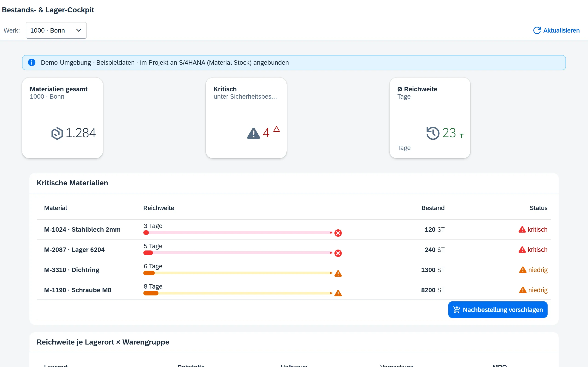Screen dimensions: 588x367
Task: Open the Werk dropdown showing 1000 · Bonn
Action: pos(56,30)
